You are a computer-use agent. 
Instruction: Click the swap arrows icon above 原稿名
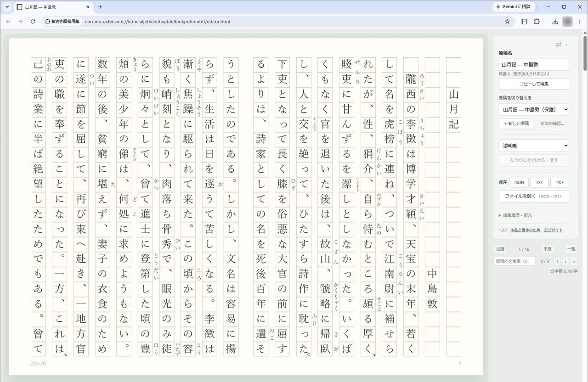click(559, 45)
